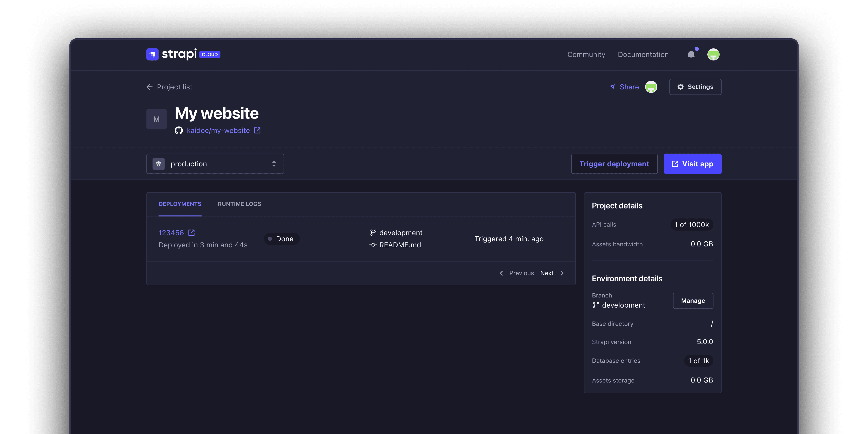Click branch icon in Environment details
Image resolution: width=868 pixels, height=434 pixels.
(596, 305)
